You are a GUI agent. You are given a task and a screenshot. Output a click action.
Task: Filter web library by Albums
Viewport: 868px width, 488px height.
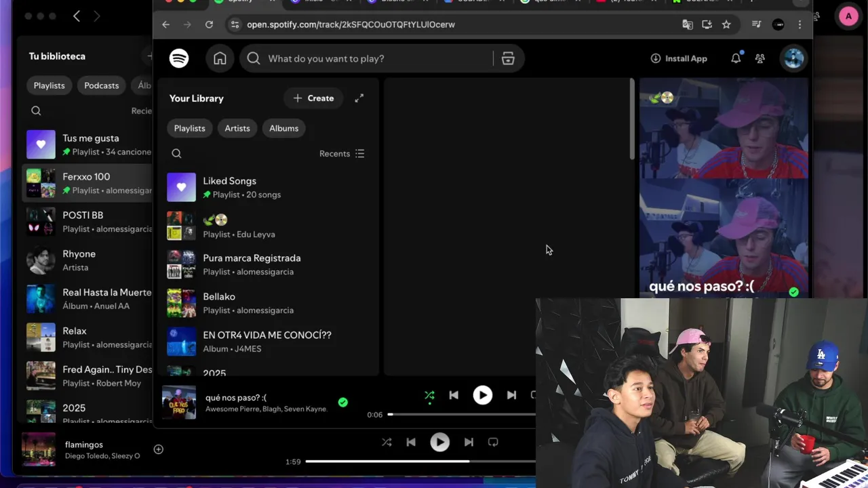[283, 128]
